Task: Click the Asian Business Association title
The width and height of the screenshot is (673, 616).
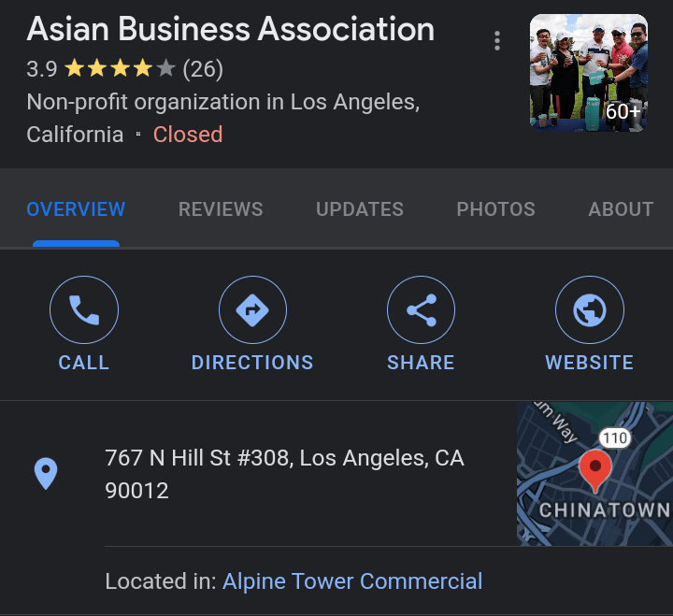Action: [231, 29]
